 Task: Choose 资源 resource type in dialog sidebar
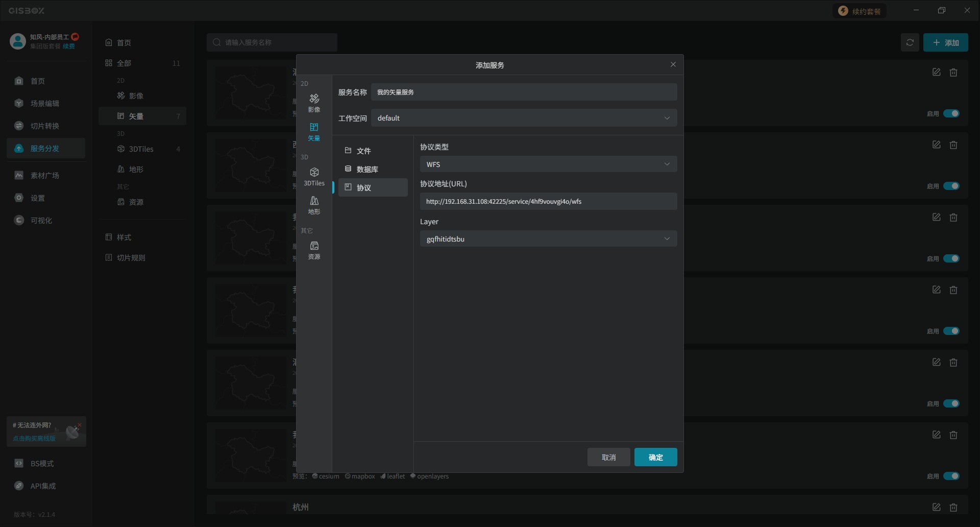[314, 250]
